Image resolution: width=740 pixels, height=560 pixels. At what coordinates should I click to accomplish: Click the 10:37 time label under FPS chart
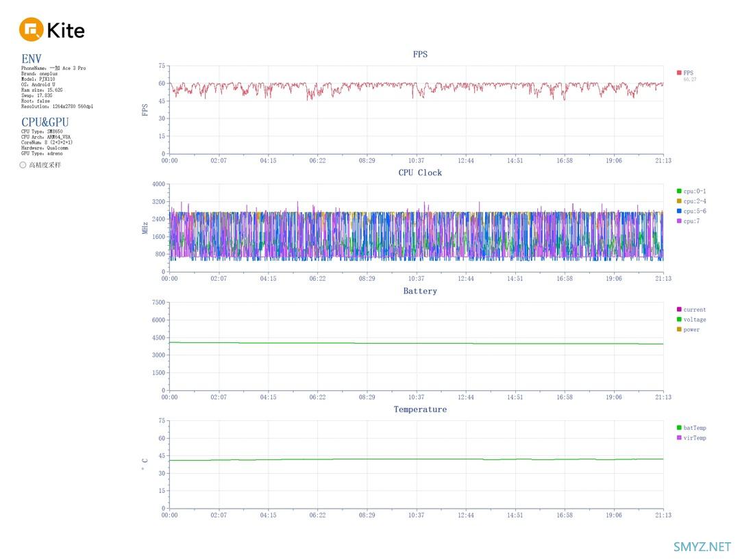(x=417, y=161)
